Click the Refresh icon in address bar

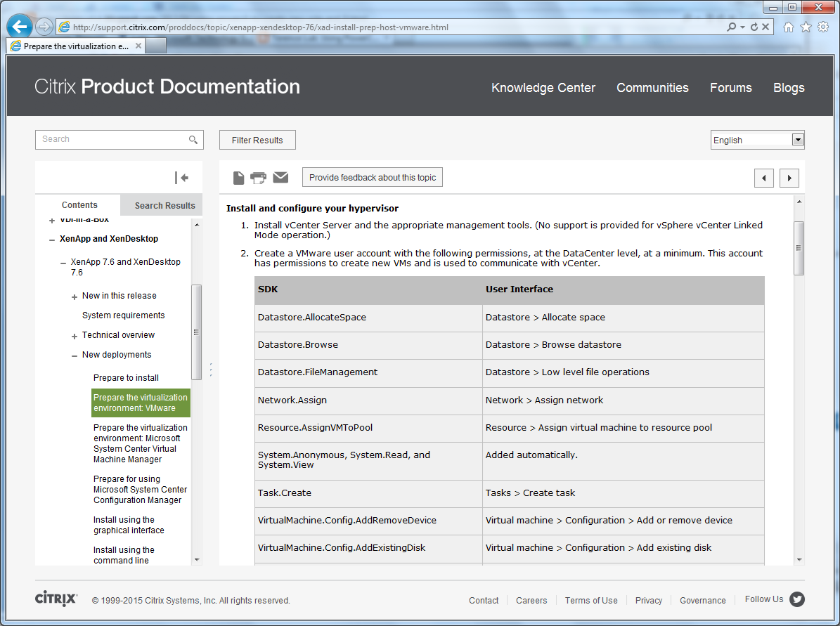(x=754, y=27)
